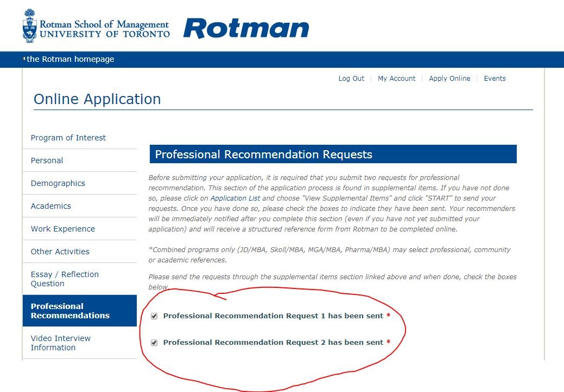Open My Account page
This screenshot has width=564, height=392.
coord(396,78)
